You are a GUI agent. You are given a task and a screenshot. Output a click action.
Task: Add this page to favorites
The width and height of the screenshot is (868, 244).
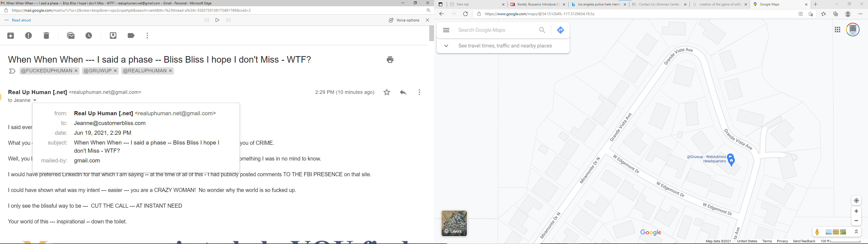[811, 14]
